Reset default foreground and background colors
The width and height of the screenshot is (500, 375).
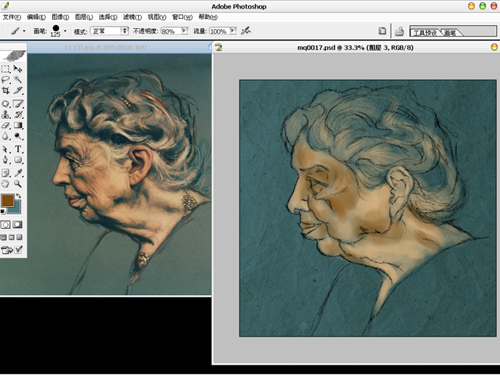coord(3,211)
